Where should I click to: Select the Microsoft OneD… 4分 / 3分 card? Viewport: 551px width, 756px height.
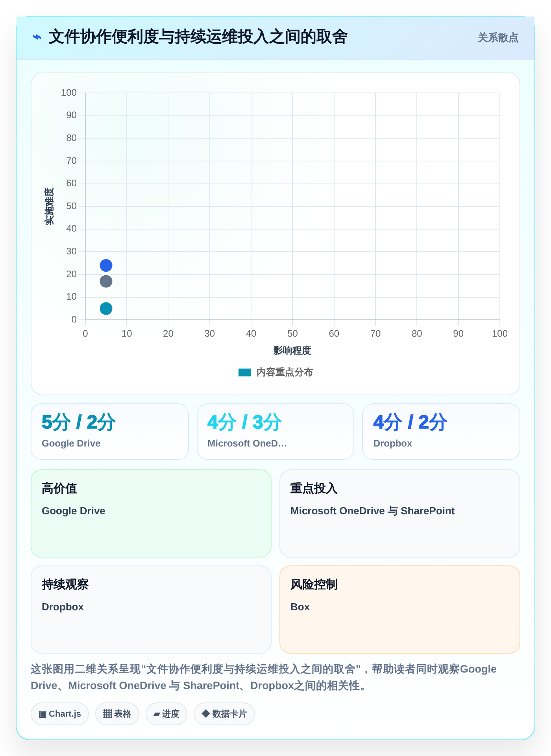coord(275,431)
